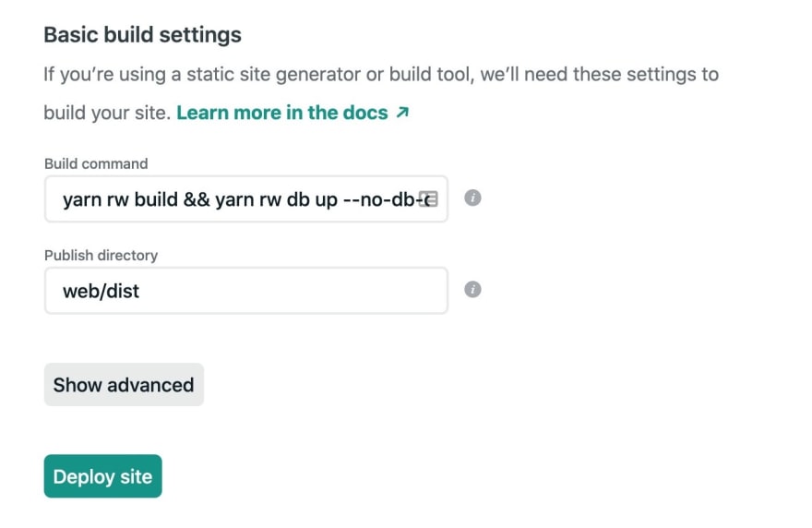Click the Basic build settings heading

click(x=142, y=35)
